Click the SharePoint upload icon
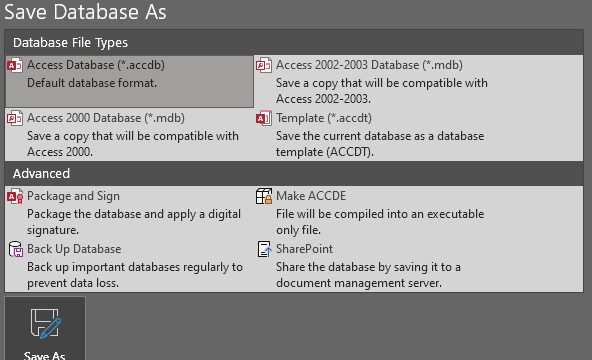The image size is (592, 360). (264, 249)
